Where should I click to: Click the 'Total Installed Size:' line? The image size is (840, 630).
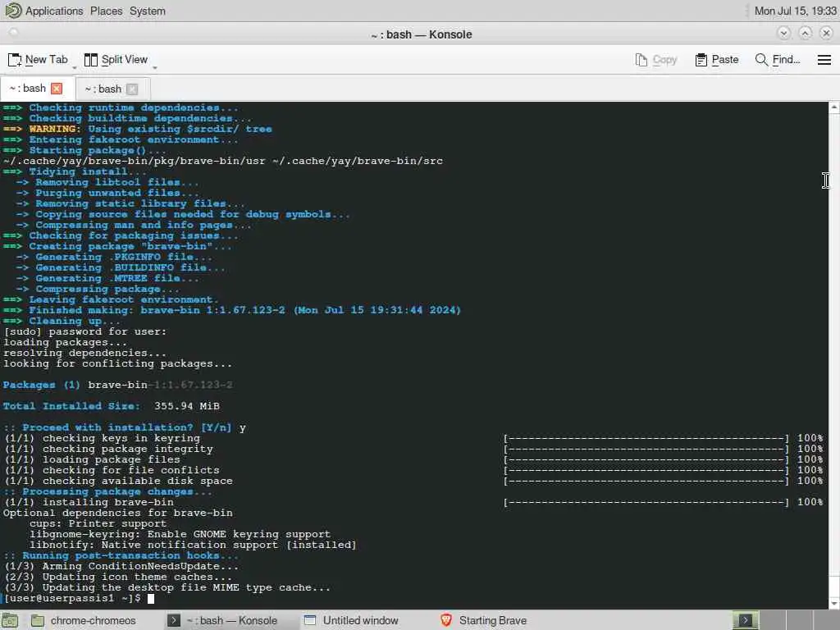point(112,406)
